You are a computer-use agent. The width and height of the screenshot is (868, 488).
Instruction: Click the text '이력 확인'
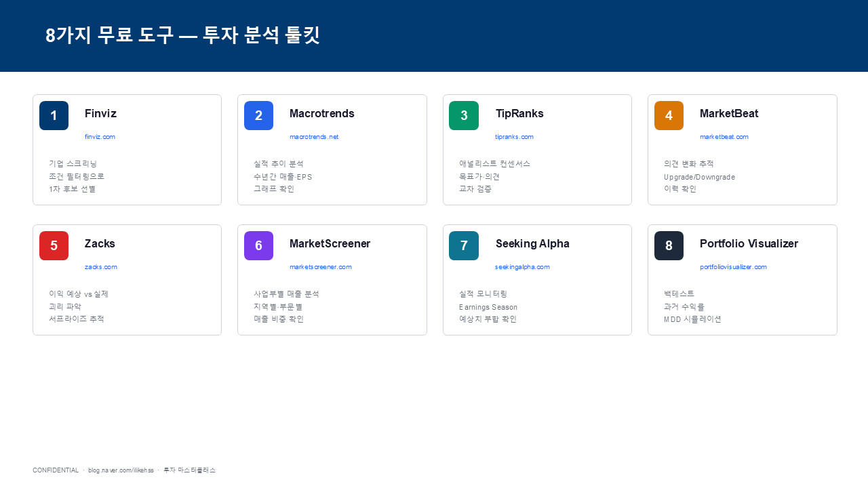pyautogui.click(x=680, y=189)
